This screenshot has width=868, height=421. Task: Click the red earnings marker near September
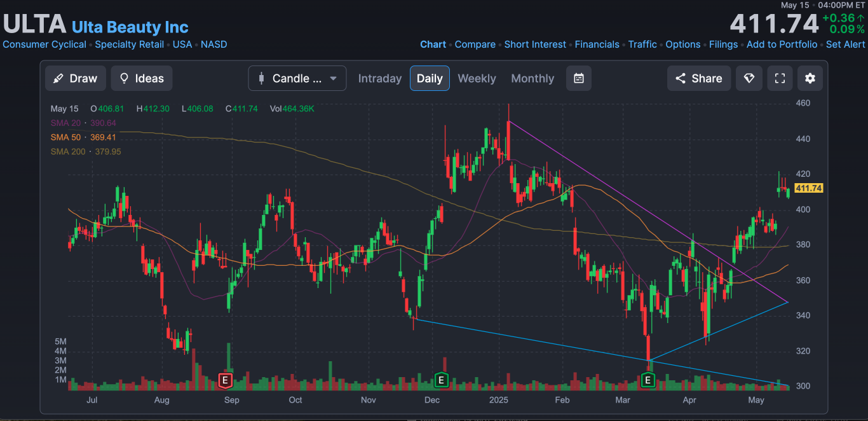224,381
